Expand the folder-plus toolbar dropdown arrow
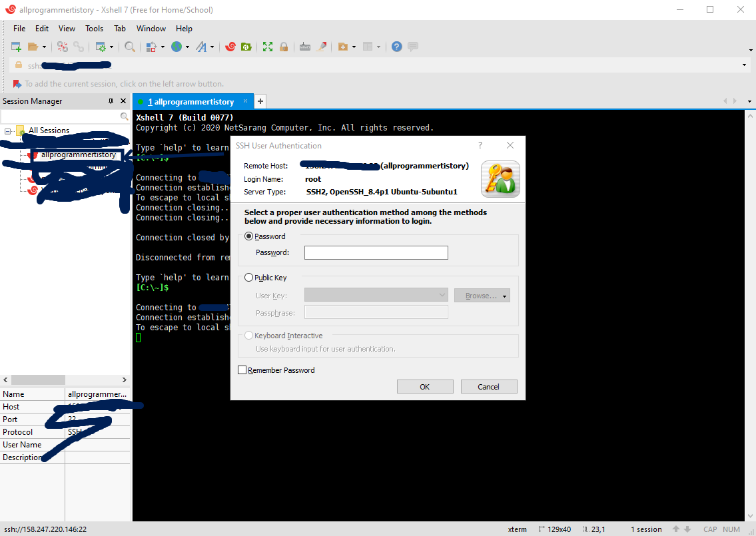 pos(354,47)
